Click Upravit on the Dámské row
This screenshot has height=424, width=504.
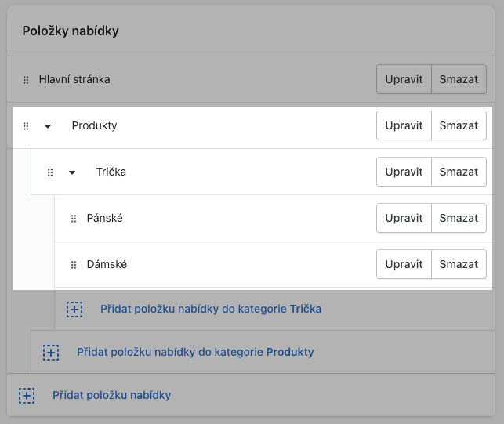point(404,264)
